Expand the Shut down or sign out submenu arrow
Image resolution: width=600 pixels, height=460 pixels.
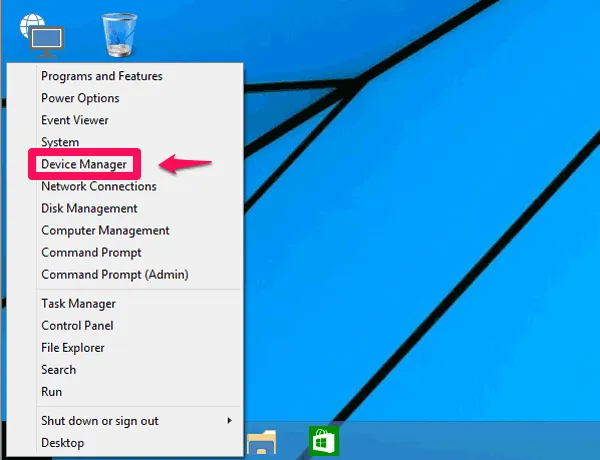coord(230,421)
